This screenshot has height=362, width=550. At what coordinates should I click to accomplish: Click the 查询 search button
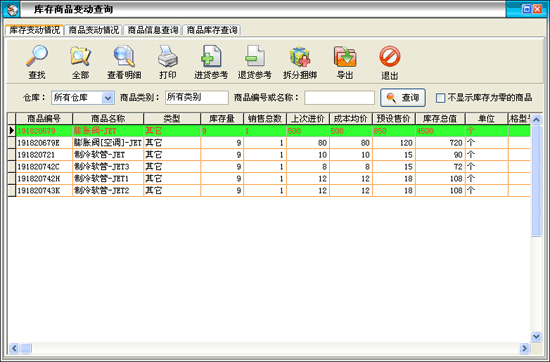(403, 98)
